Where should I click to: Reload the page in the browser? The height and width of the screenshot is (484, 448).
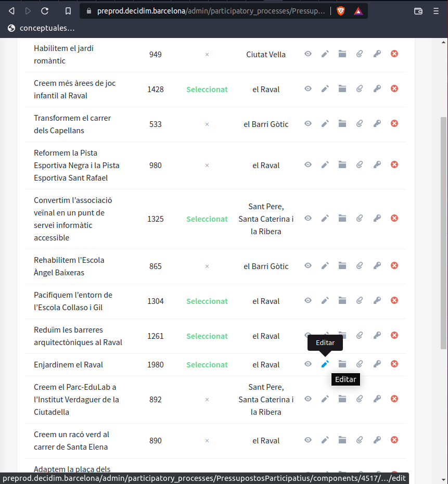click(x=45, y=11)
